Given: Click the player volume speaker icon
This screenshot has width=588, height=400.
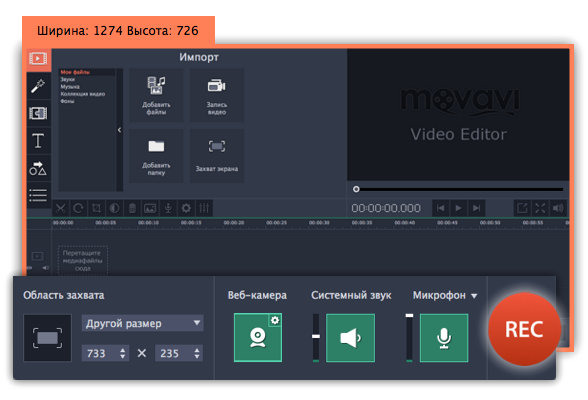Looking at the screenshot, I should (x=558, y=208).
